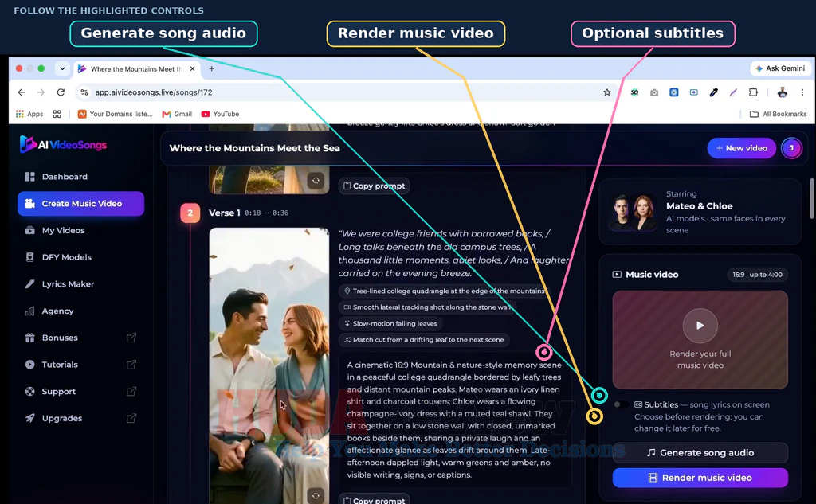Close the Where the Mountains Meet tab
This screenshot has width=816, height=504.
tap(193, 68)
